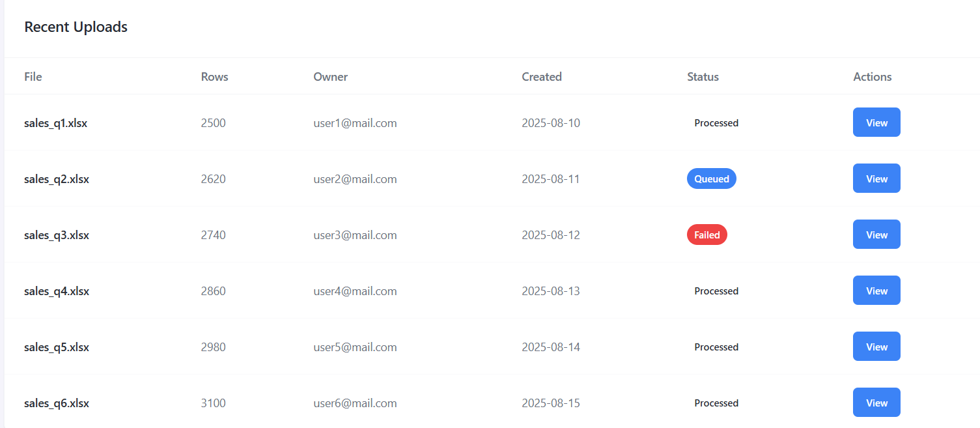
Task: Select the sales_q1.xlsx file name
Action: point(55,123)
